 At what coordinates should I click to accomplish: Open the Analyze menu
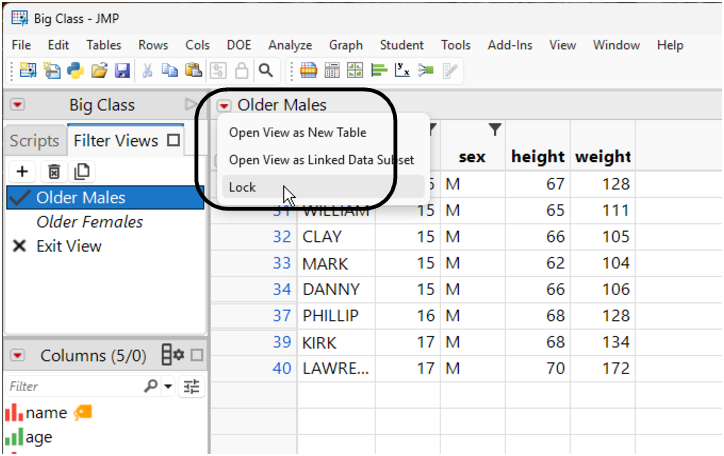point(290,45)
